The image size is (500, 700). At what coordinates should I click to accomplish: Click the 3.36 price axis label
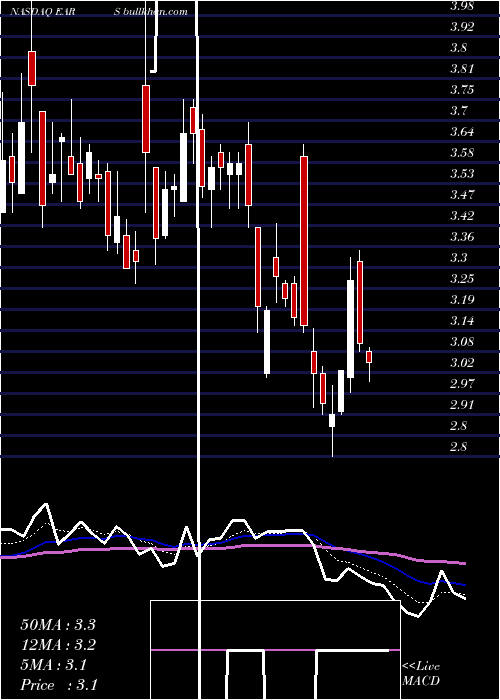[x=462, y=237]
